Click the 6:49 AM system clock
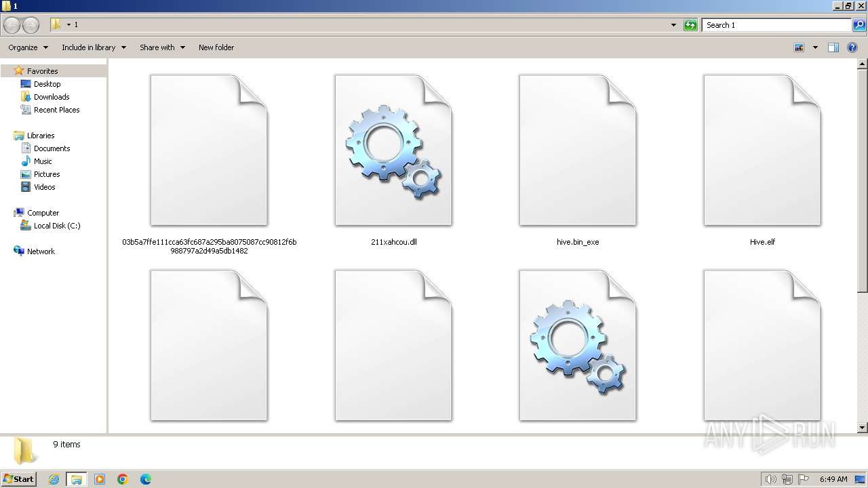 point(833,479)
